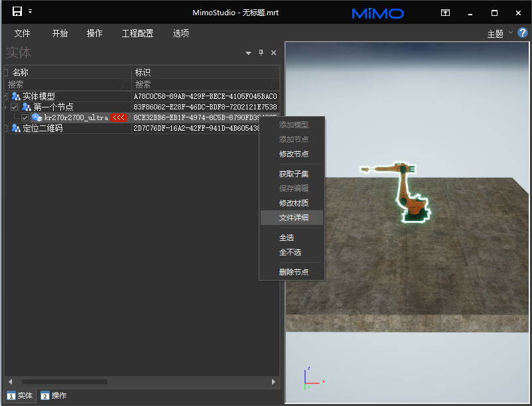Select 文件详细 in the context menu
The image size is (532, 406).
(292, 218)
